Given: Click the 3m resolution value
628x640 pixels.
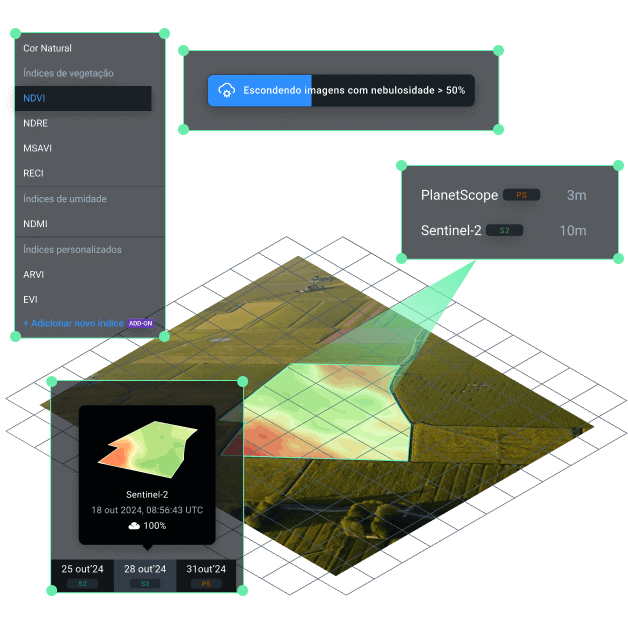Looking at the screenshot, I should point(577,195).
